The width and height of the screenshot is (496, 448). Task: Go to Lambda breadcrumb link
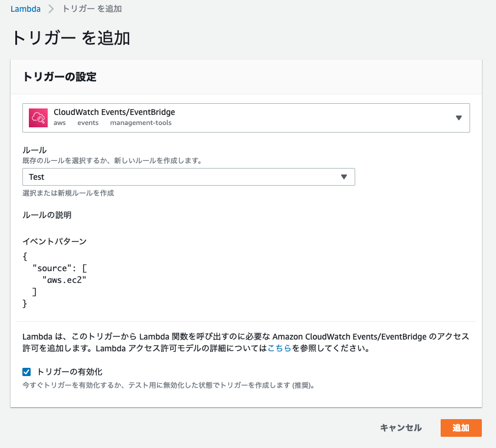(x=25, y=9)
